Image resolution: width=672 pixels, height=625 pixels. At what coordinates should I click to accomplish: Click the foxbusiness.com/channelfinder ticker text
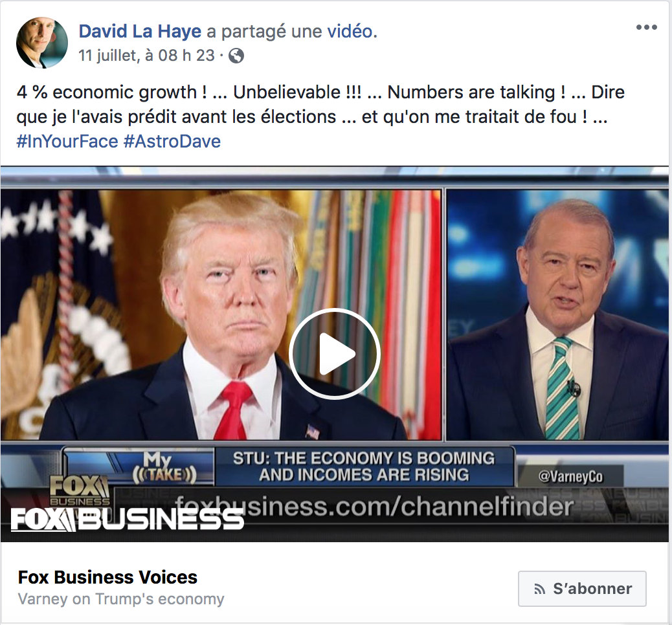374,507
